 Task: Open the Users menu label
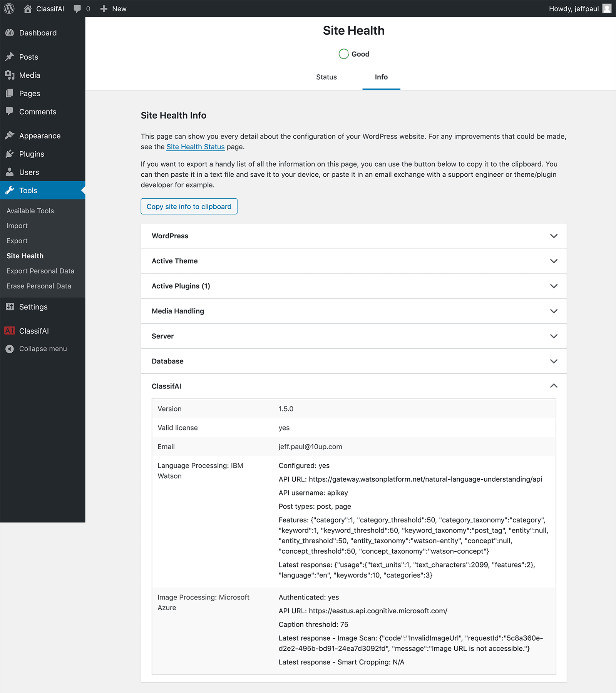(29, 172)
